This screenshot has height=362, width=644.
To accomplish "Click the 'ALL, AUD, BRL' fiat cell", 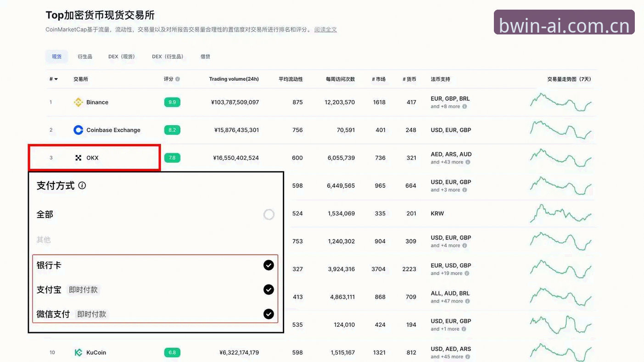I will pyautogui.click(x=450, y=293).
